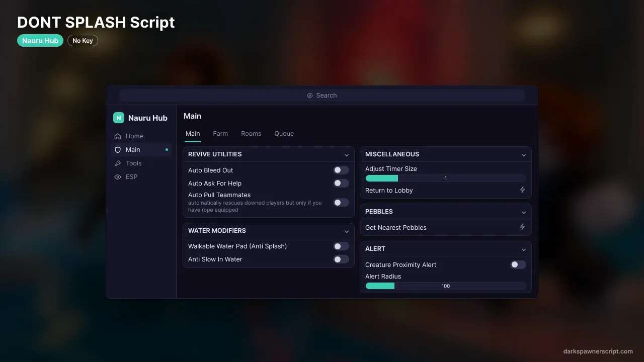Click the Main entry in sidebar

pyautogui.click(x=141, y=150)
